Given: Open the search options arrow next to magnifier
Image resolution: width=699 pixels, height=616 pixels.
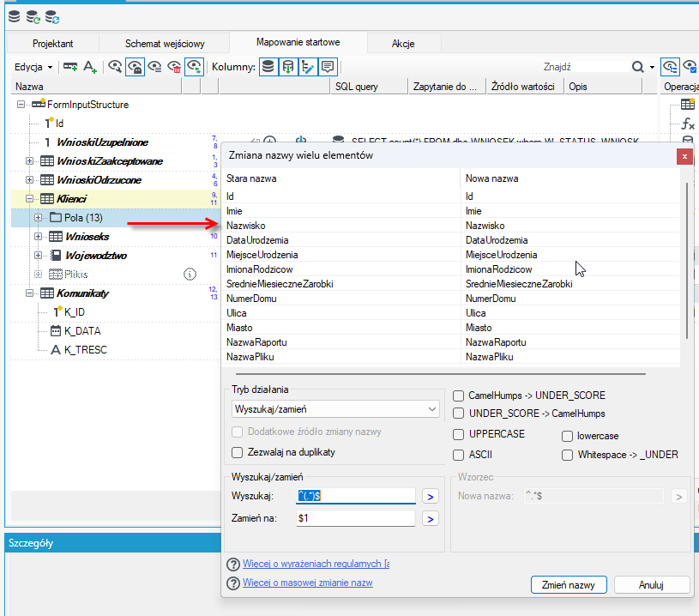Looking at the screenshot, I should coord(652,68).
